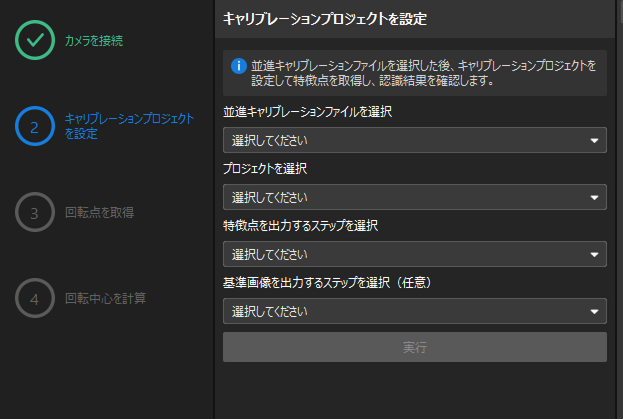Click the label 基準画像を出力するステップを選択（任意）
Screen dimensions: 623x419
[x=327, y=282]
